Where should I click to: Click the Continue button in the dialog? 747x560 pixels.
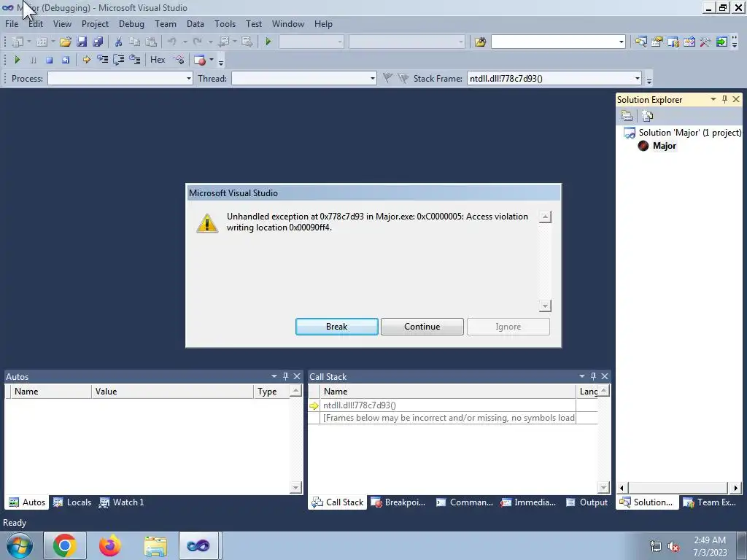click(422, 327)
